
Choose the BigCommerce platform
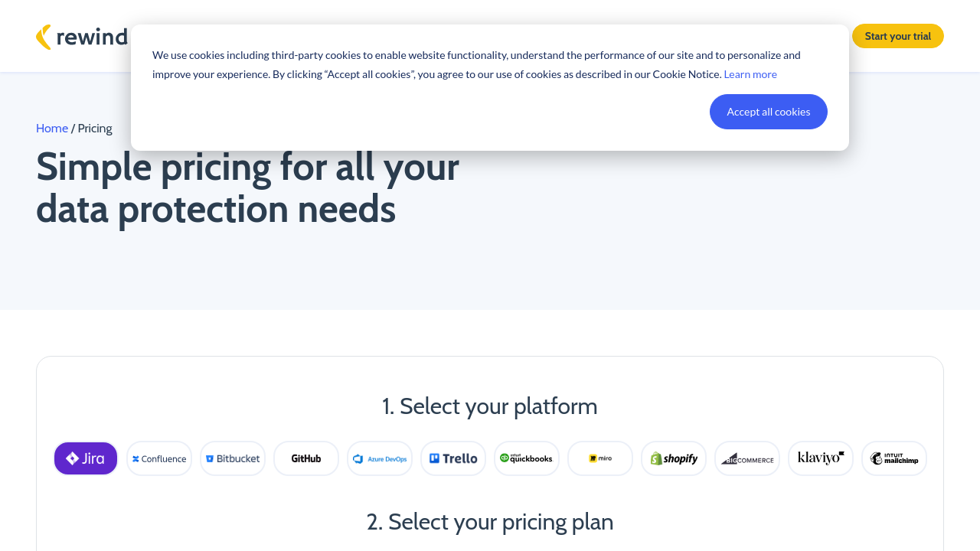(x=747, y=458)
